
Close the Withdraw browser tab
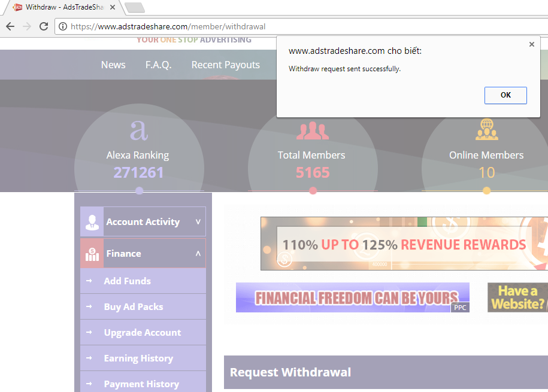[113, 7]
